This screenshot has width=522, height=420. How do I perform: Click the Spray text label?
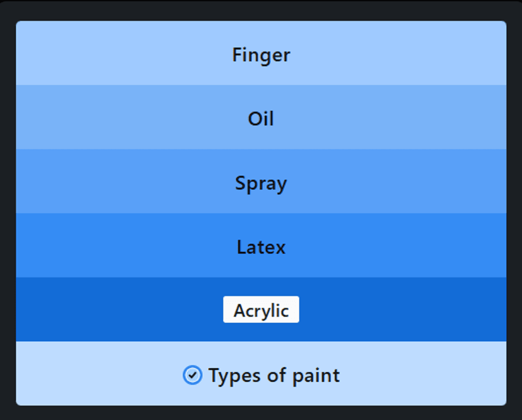(x=261, y=183)
